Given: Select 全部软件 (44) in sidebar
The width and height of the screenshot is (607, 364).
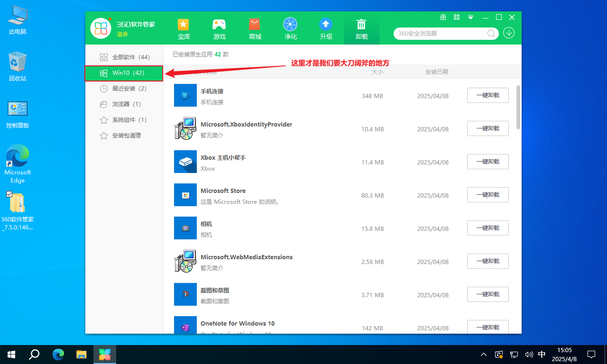Looking at the screenshot, I should point(124,57).
